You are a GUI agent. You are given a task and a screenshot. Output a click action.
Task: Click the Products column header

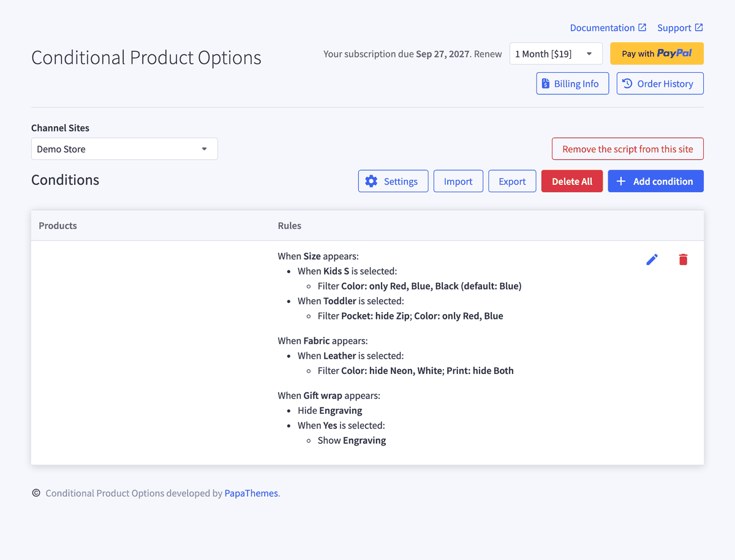tap(58, 225)
